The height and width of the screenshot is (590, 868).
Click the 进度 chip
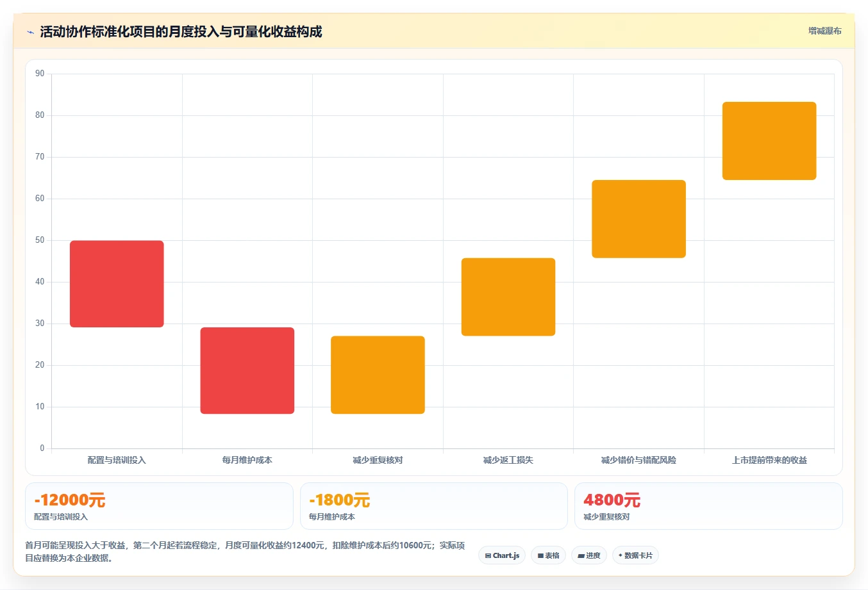pyautogui.click(x=589, y=555)
